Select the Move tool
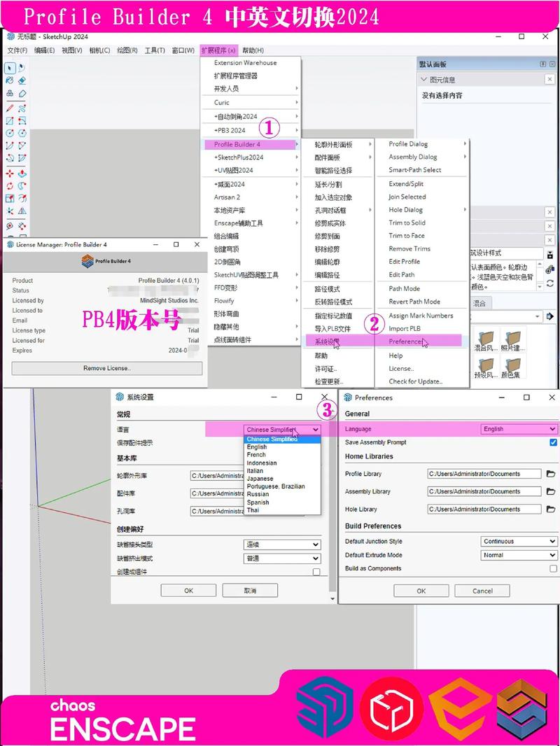This screenshot has height=746, width=560. tap(10, 173)
